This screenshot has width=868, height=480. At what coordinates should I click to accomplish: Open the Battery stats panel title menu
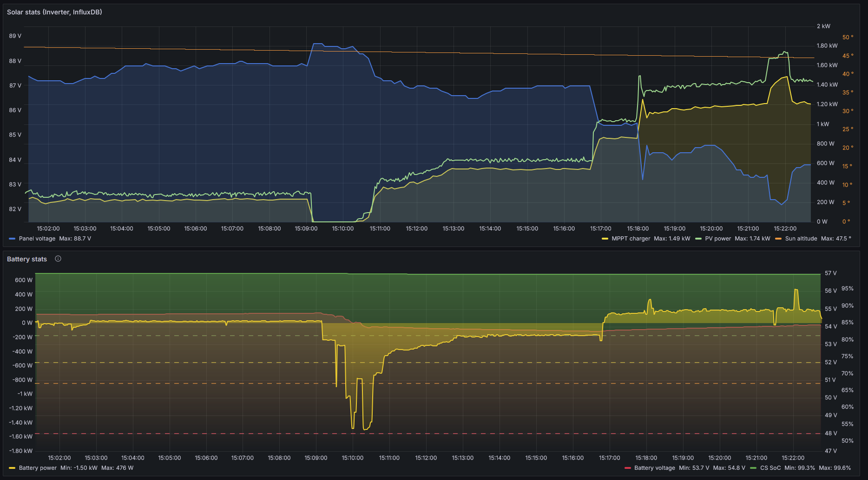point(27,259)
